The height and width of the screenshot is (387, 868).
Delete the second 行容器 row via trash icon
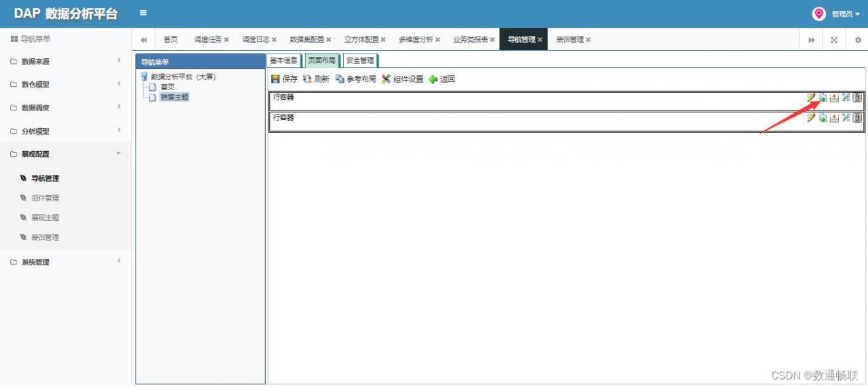(857, 118)
